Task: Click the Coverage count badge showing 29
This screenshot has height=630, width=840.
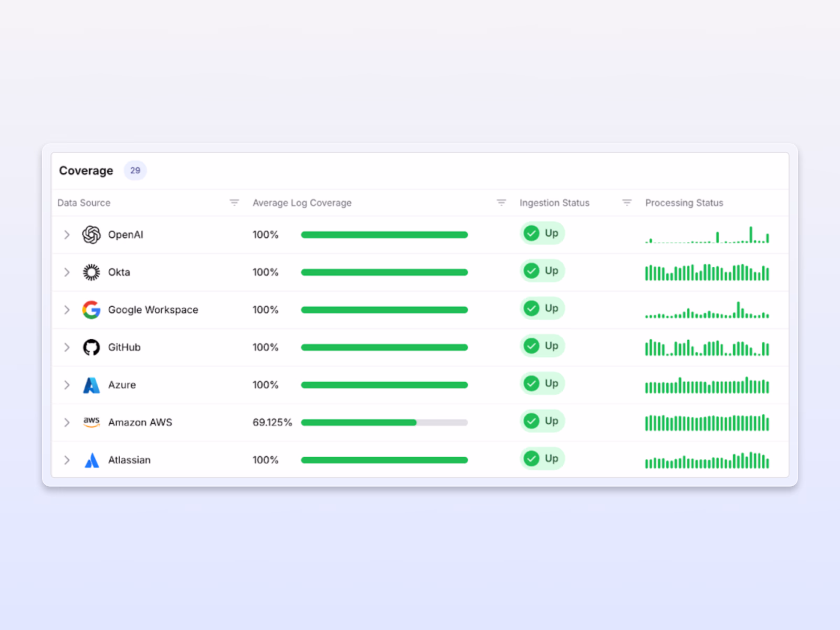Action: click(x=135, y=170)
